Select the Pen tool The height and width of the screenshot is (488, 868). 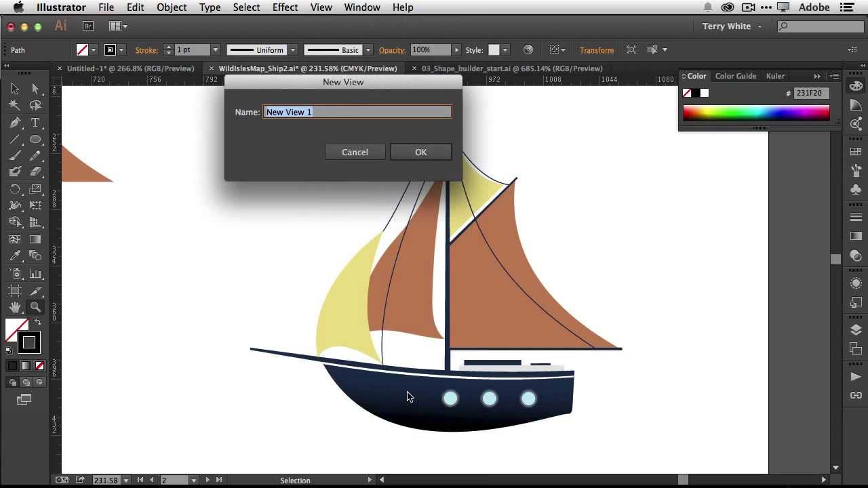click(15, 123)
